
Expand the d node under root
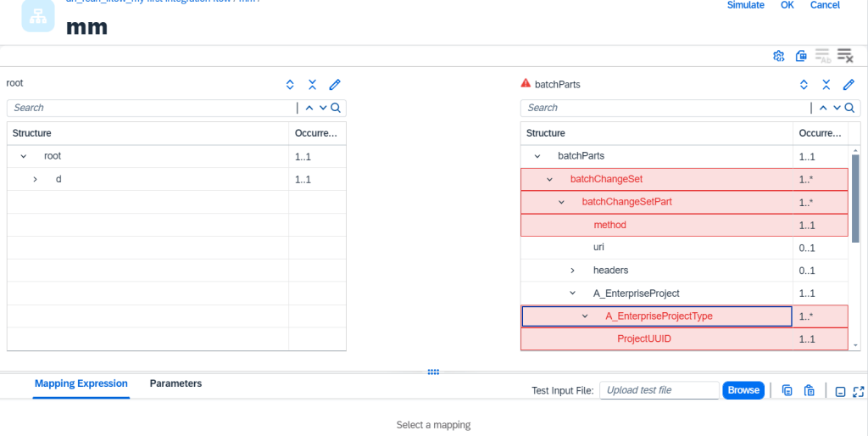[x=35, y=179]
